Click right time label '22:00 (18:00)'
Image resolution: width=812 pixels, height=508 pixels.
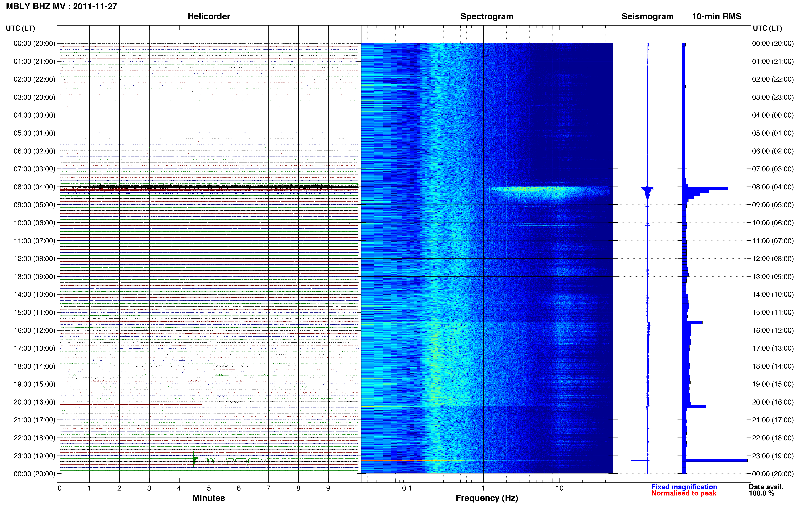tap(773, 438)
